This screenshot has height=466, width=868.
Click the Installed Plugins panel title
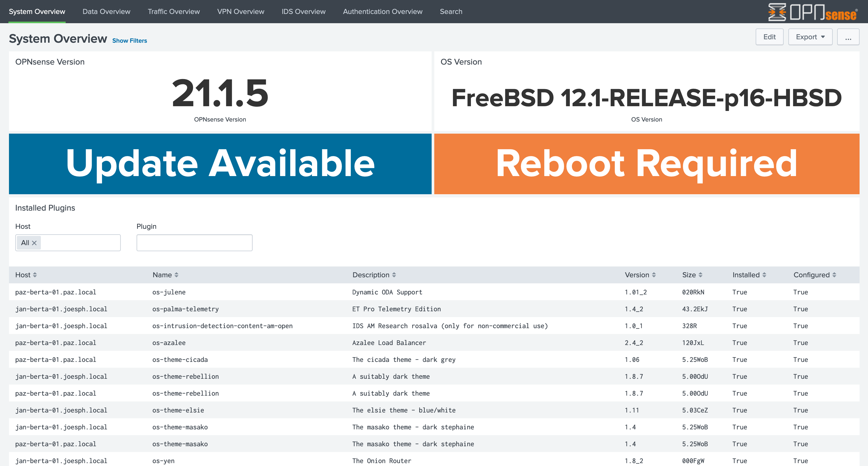[x=45, y=208]
